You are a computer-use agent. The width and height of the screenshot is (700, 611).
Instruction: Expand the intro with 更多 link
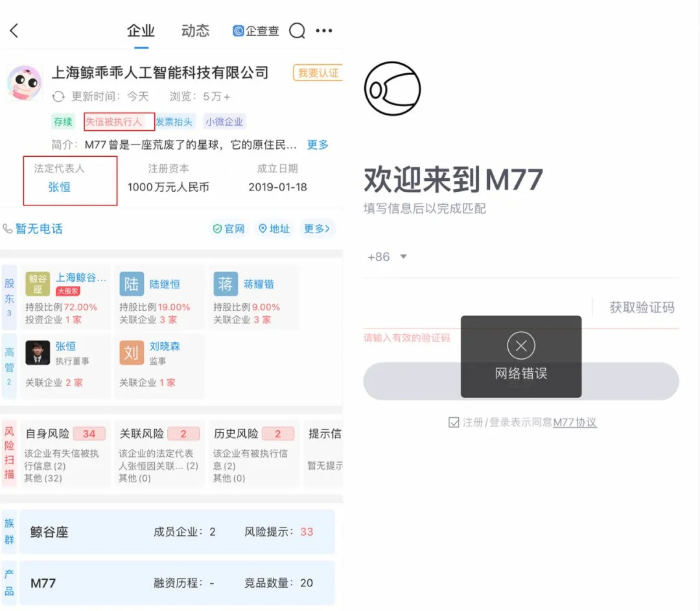click(318, 144)
